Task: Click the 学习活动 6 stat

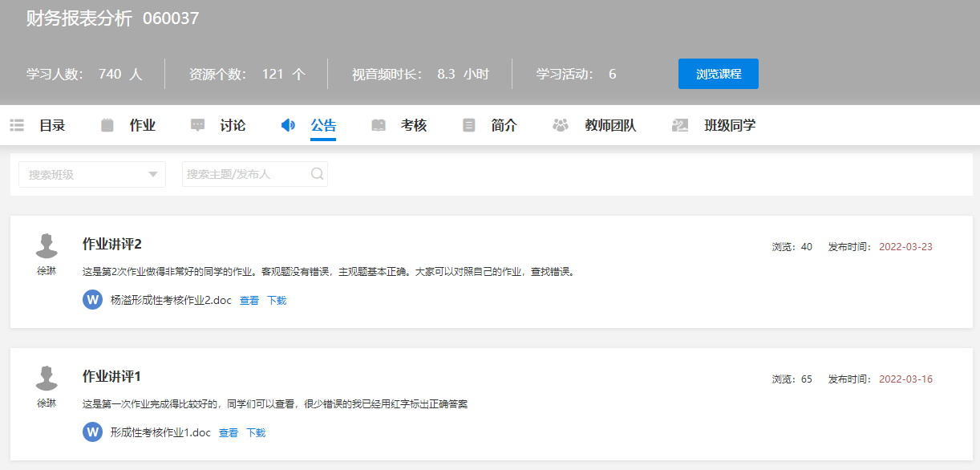Action: (577, 75)
